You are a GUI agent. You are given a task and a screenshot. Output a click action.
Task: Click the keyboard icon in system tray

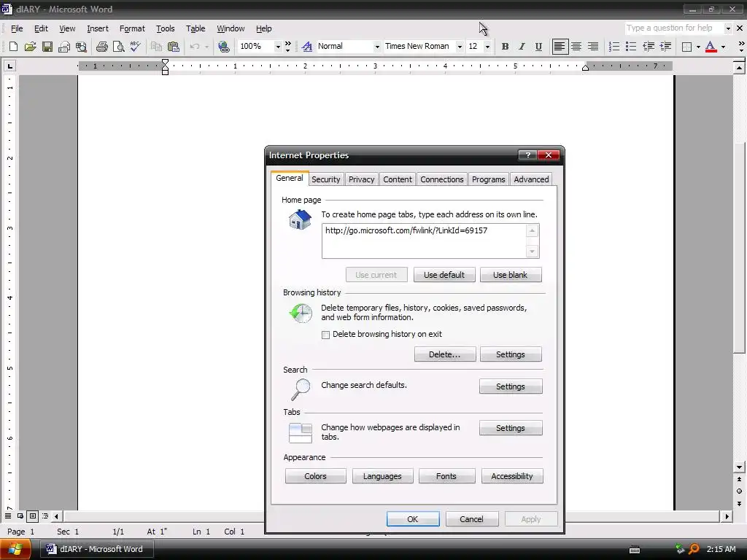[x=635, y=550]
